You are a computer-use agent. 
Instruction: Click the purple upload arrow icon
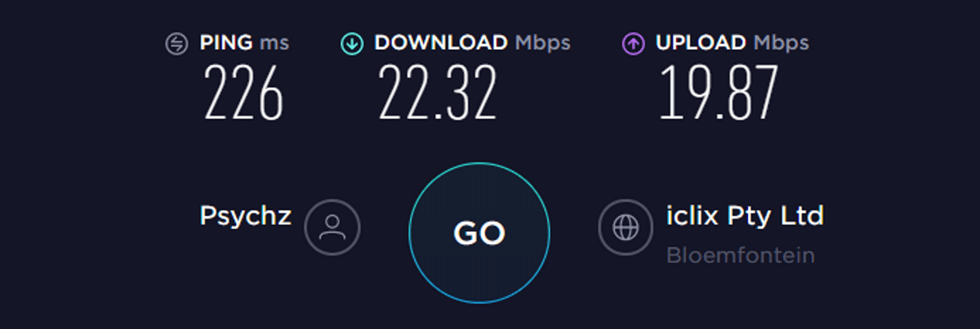pos(634,43)
